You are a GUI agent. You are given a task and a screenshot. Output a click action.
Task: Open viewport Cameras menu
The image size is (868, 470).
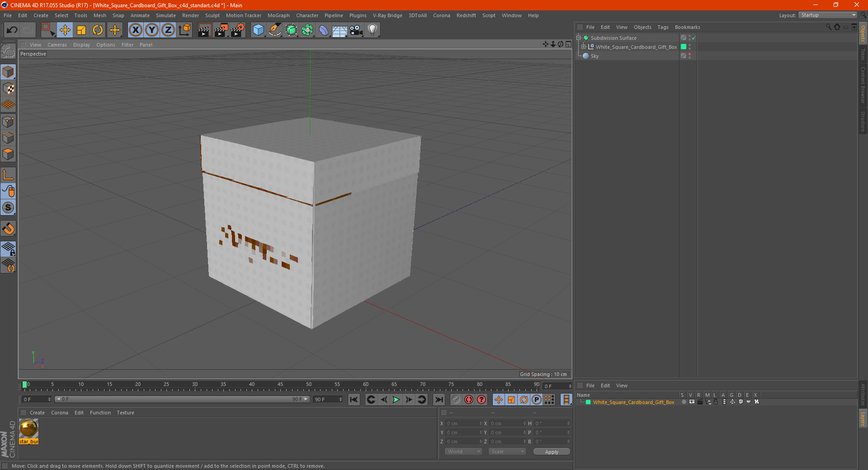57,45
